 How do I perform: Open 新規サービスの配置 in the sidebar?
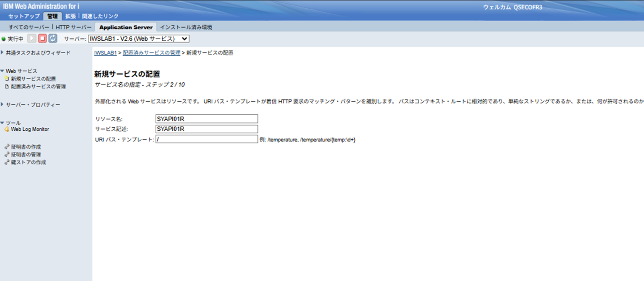pos(34,79)
